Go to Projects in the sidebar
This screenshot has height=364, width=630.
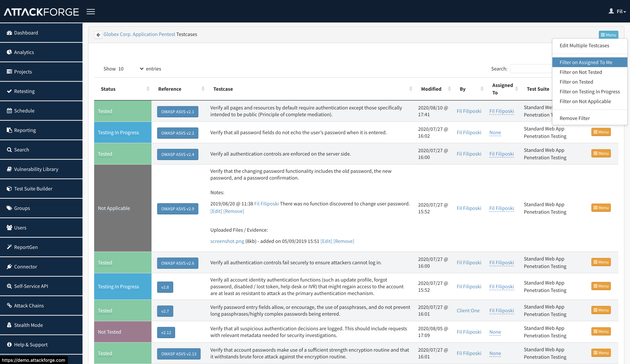click(41, 72)
